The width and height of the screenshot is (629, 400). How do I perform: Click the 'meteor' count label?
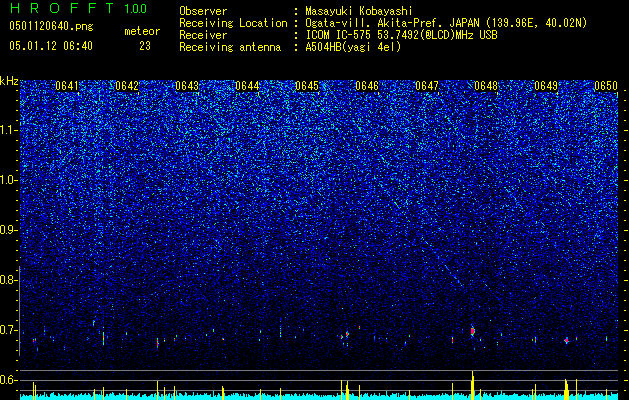142,31
